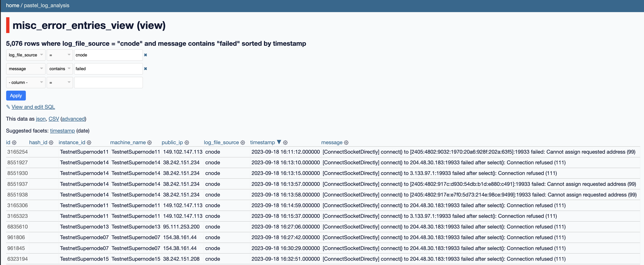Open pastel_log_analysis breadcrumb link
This screenshot has width=644, height=265.
point(47,6)
